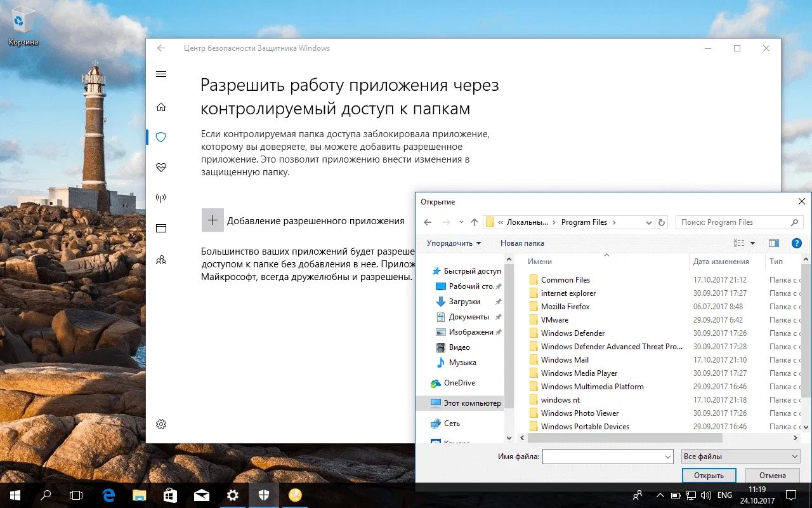Open the hamburger menu in Defender Security Center

coord(161,74)
